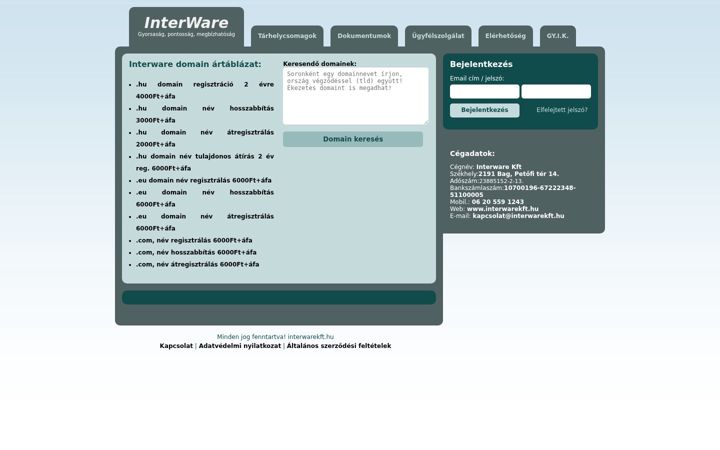720x450 pixels.
Task: Open the InterWare logo home tab
Action: [186, 27]
